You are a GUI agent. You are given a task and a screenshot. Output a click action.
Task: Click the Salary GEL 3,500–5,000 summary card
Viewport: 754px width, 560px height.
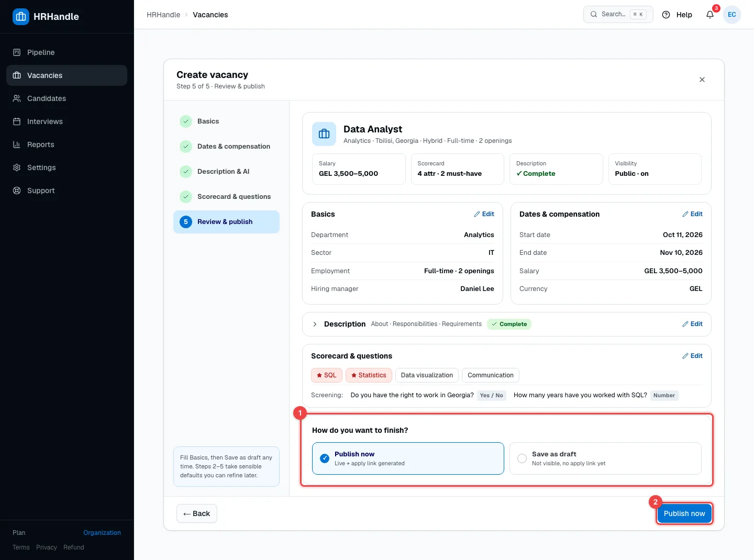click(359, 169)
